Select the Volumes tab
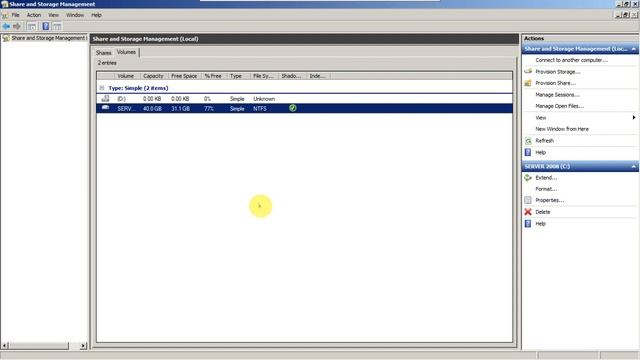The height and width of the screenshot is (360, 640). [126, 52]
